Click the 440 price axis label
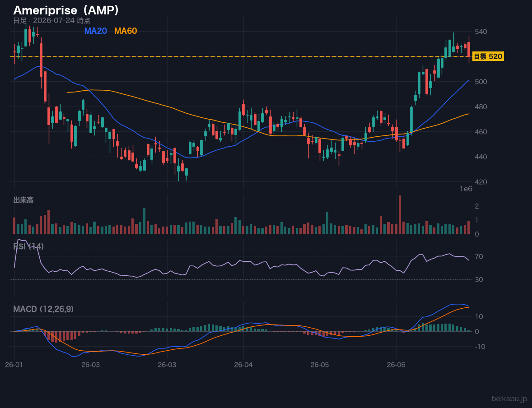Image resolution: width=532 pixels, height=408 pixels. tap(481, 157)
